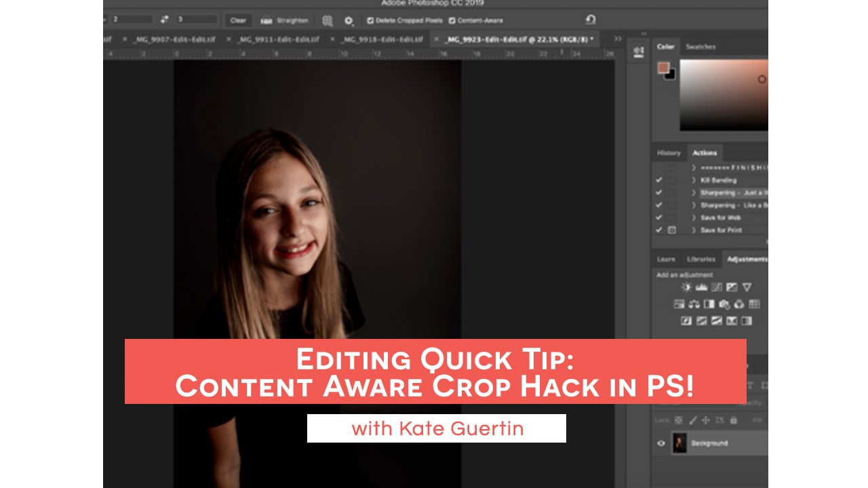The height and width of the screenshot is (488, 868).
Task: Swap crop width and height values
Action: [x=165, y=20]
